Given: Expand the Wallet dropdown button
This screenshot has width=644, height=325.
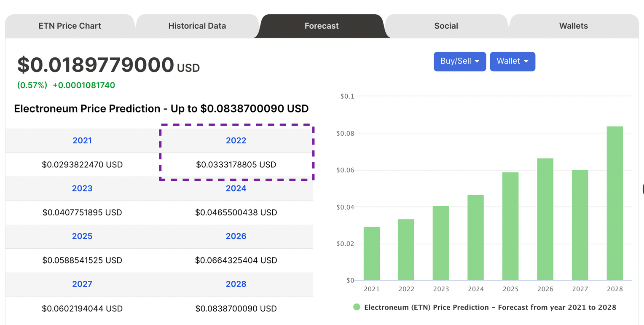Looking at the screenshot, I should click(513, 62).
